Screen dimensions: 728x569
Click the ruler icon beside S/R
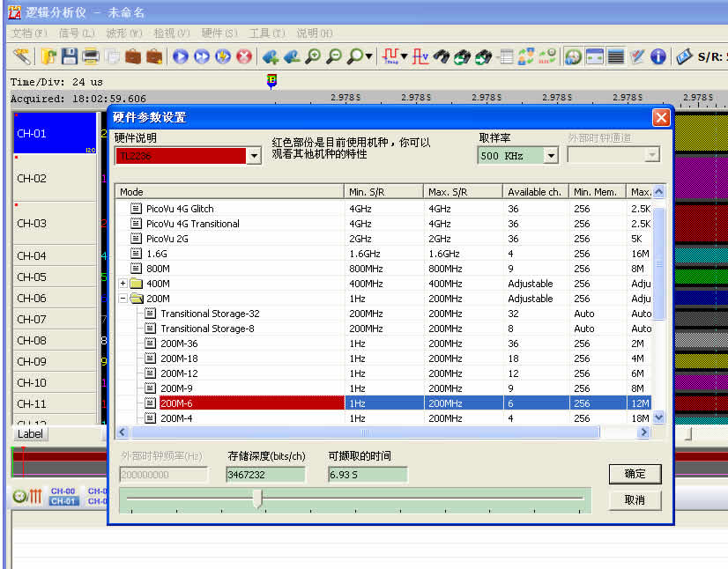[684, 56]
